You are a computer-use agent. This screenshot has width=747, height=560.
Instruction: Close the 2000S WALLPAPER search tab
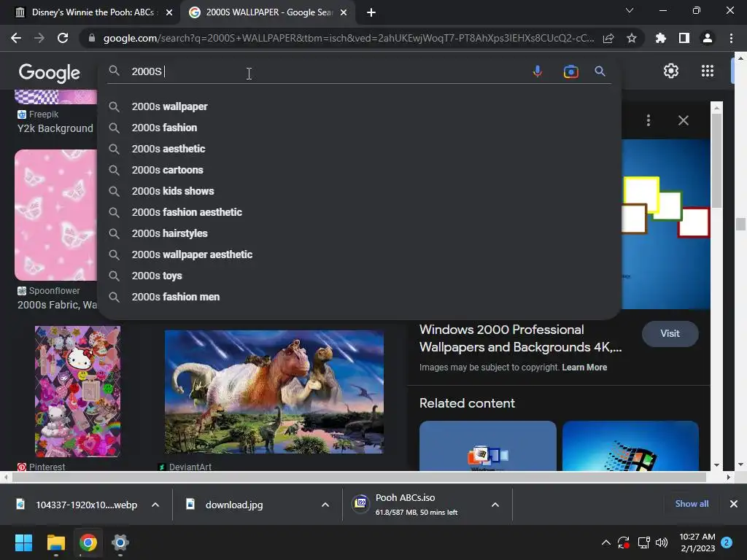tap(344, 12)
